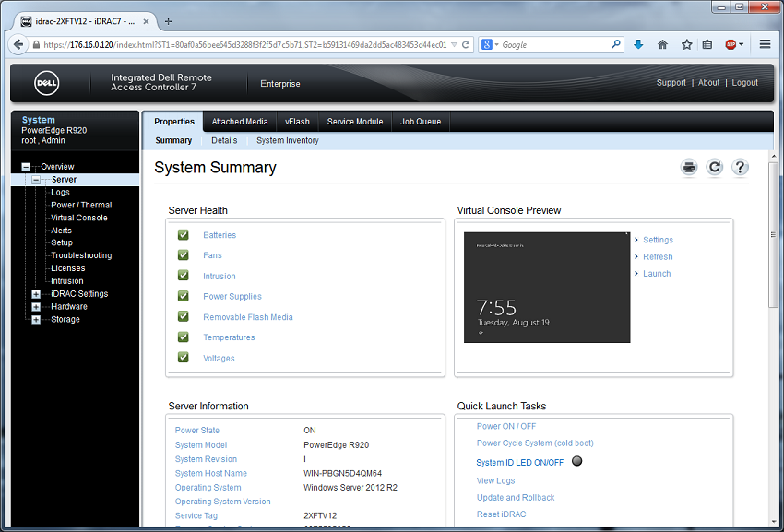This screenshot has width=784, height=532.
Task: Open the Firefox hamburger menu
Action: [x=765, y=44]
